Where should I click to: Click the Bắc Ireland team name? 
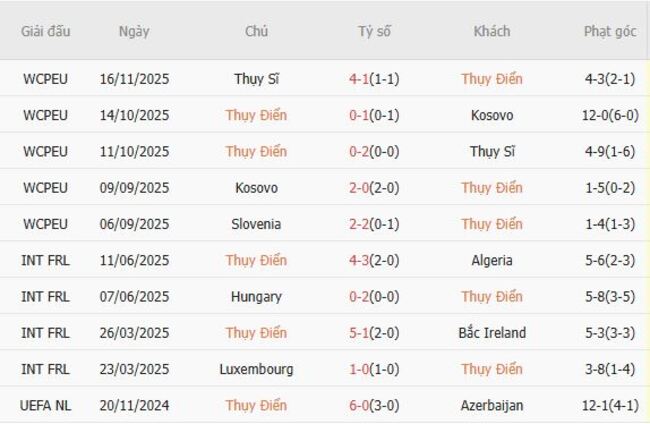pyautogui.click(x=492, y=333)
